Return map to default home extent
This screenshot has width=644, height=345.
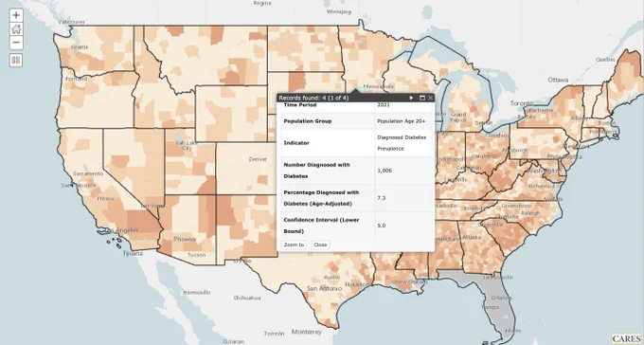point(16,28)
